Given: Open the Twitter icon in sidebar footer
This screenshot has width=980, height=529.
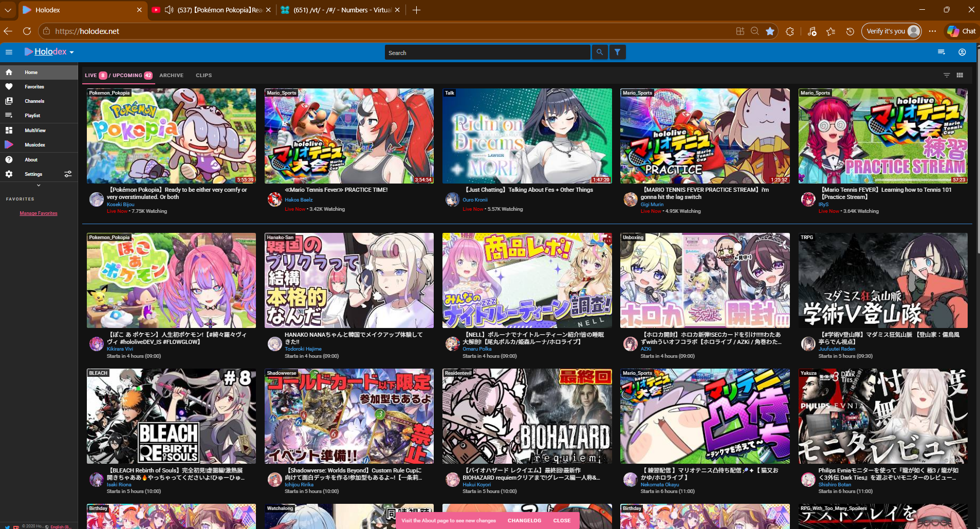Looking at the screenshot, I should [x=8, y=527].
